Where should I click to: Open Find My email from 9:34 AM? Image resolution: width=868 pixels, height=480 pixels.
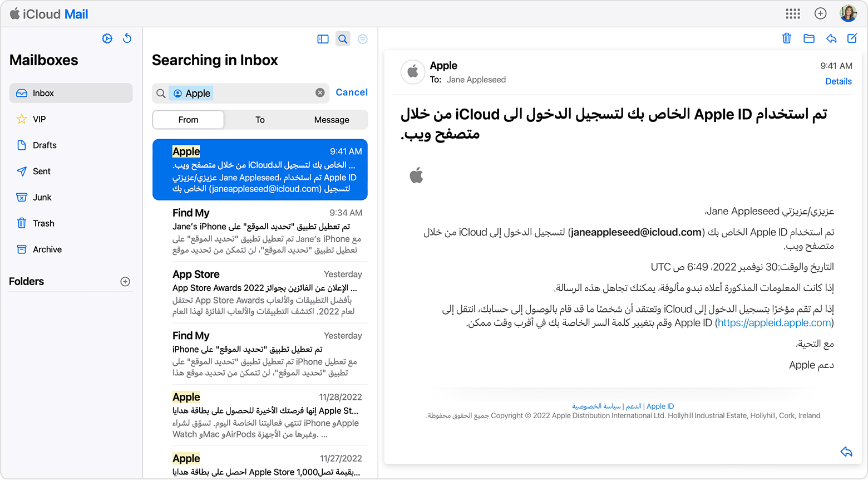[x=260, y=231]
